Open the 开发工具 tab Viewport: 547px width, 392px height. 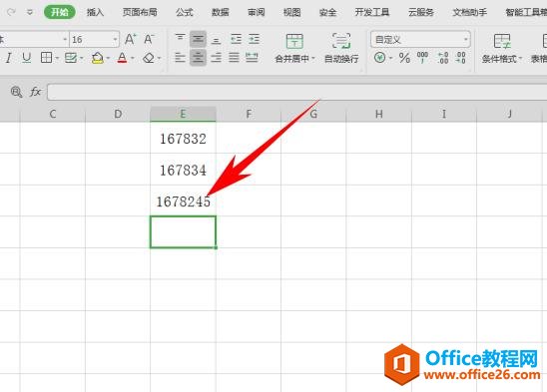[x=372, y=12]
